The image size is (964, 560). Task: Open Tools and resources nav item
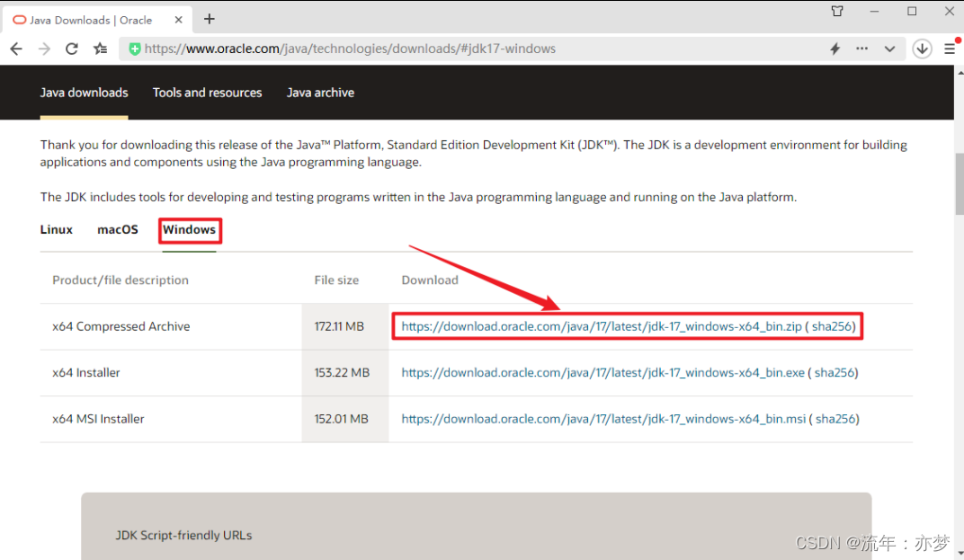tap(207, 93)
